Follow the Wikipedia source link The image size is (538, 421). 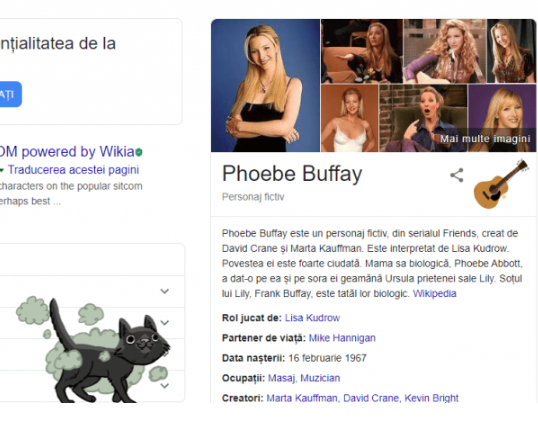[x=434, y=294]
